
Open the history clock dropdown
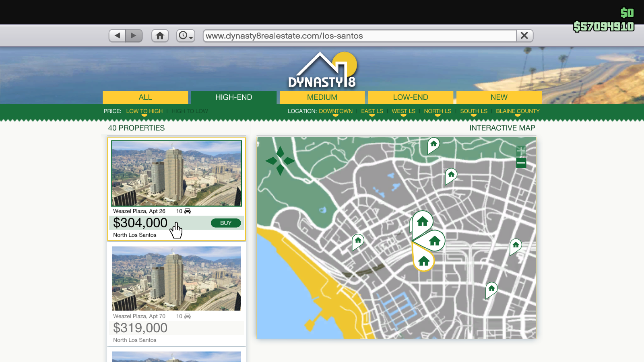(x=186, y=36)
